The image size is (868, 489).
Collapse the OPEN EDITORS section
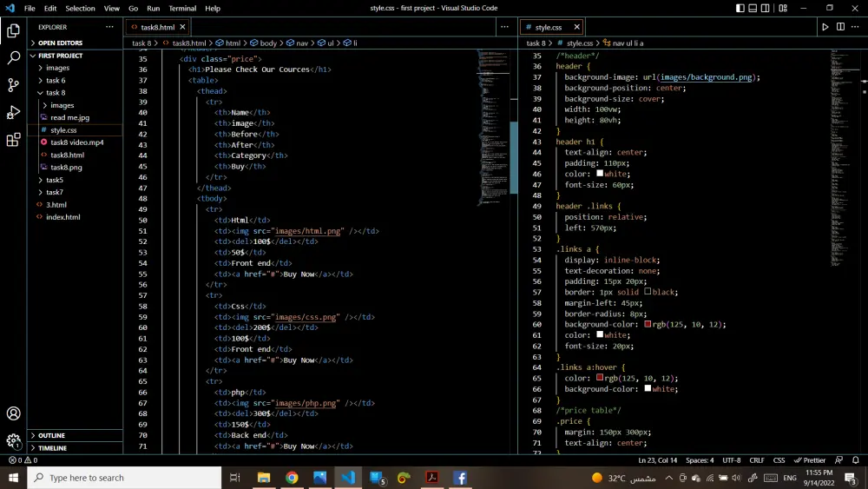coord(60,43)
